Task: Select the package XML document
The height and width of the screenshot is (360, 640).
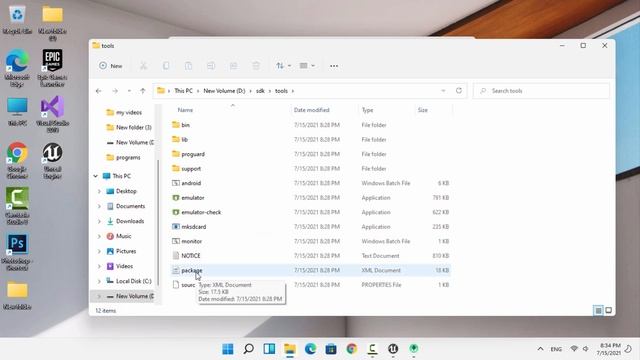Action: (x=310, y=270)
